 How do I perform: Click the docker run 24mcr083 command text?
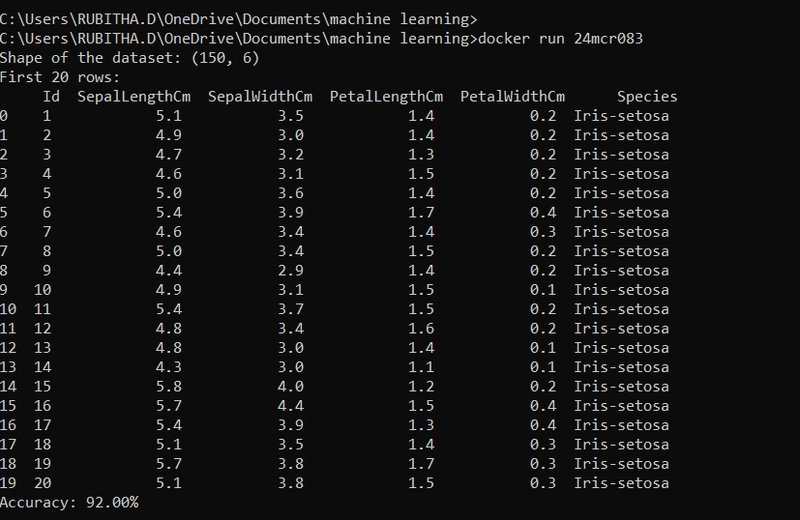[x=560, y=39]
